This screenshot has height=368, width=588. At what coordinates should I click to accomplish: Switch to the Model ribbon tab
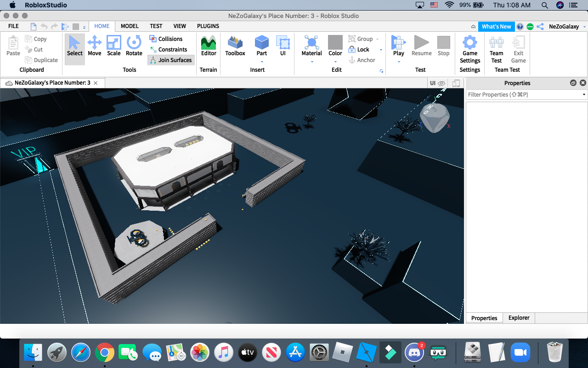(129, 26)
